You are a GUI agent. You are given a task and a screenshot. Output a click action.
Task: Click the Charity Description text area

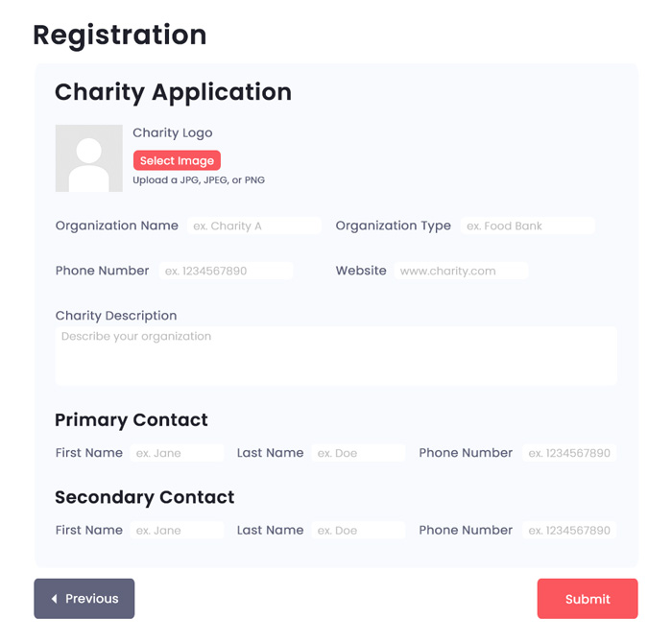tap(336, 356)
